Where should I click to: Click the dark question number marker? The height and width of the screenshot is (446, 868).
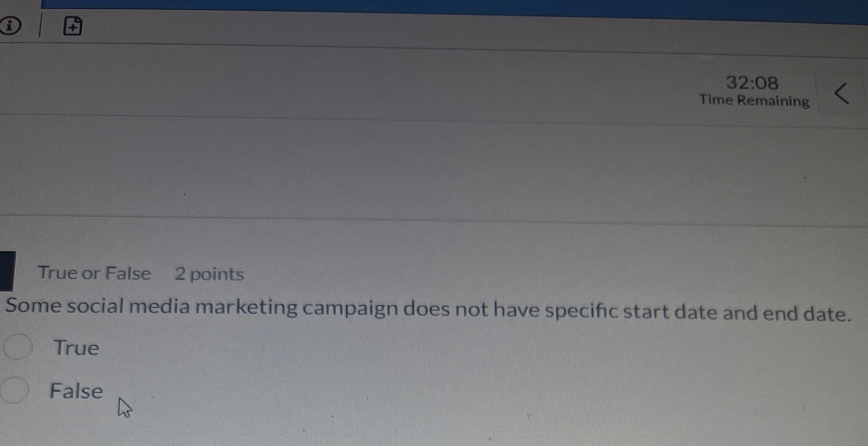(x=7, y=271)
